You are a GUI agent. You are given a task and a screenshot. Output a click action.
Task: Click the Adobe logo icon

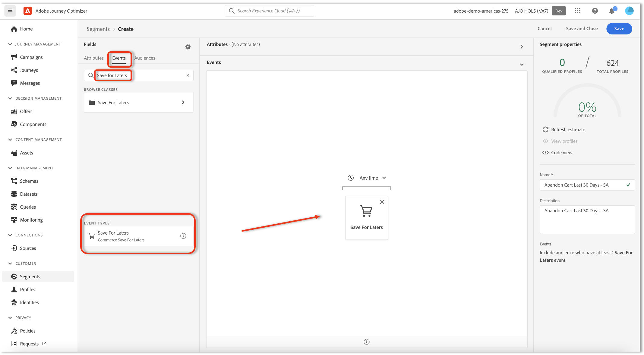pyautogui.click(x=28, y=11)
